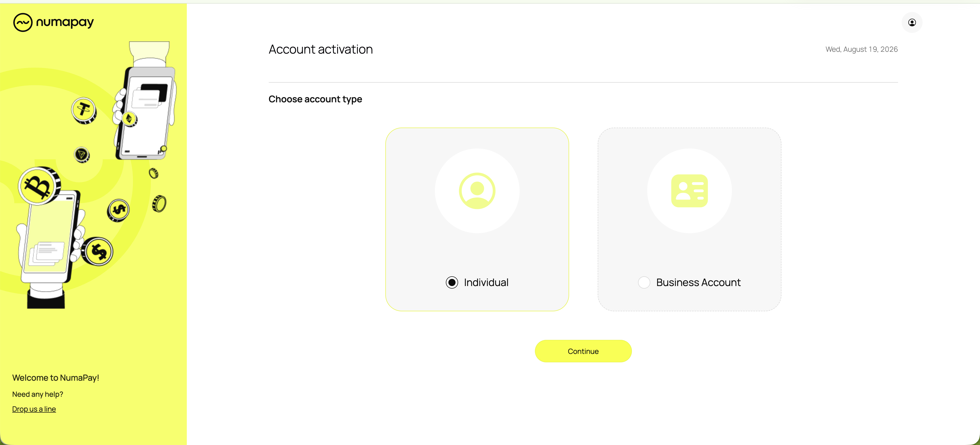Click the NumaPay logo
The height and width of the screenshot is (445, 980).
point(54,22)
